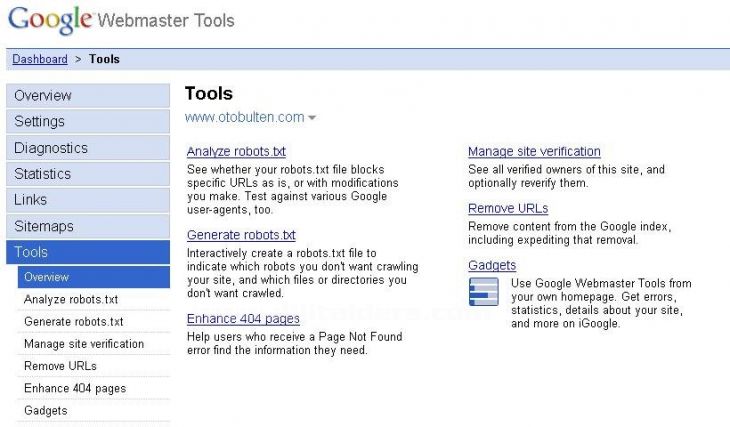
Task: Click the Google Webmaster Tools logo
Action: click(x=122, y=20)
